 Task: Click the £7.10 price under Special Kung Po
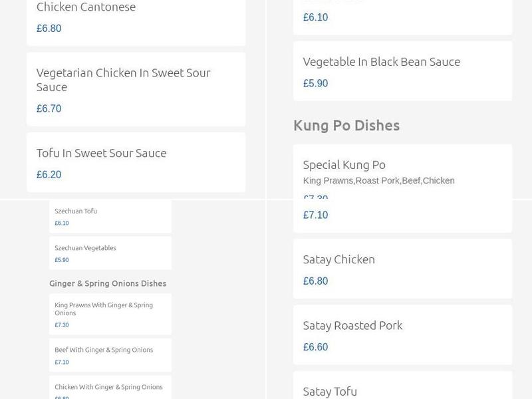315,215
